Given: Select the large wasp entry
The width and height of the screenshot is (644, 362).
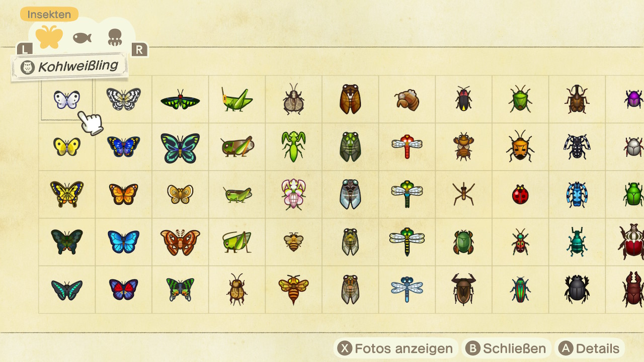Looking at the screenshot, I should click(x=293, y=289).
